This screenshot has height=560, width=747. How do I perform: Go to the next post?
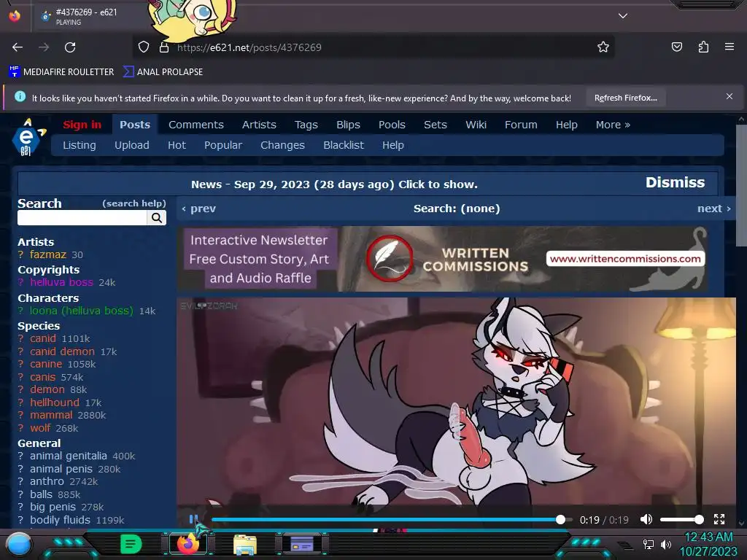713,209
